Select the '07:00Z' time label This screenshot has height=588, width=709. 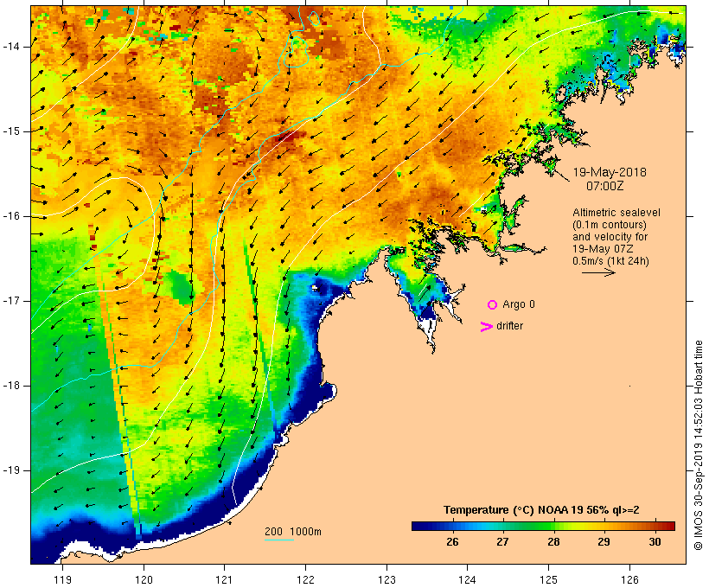pos(605,186)
